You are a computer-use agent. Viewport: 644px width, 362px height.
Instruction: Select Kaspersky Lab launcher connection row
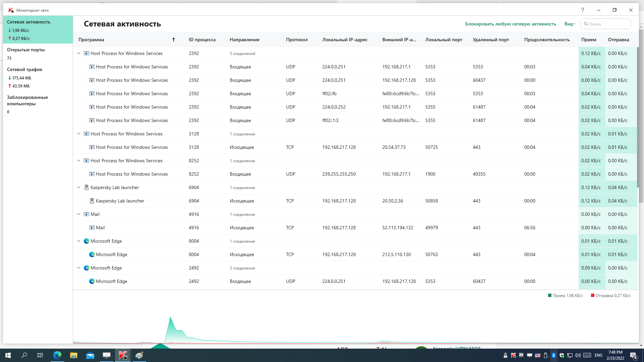pos(356,201)
